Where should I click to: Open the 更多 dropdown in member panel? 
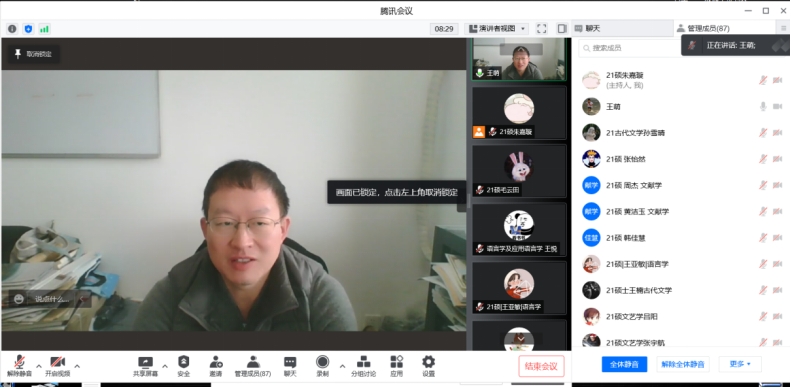[x=740, y=364]
